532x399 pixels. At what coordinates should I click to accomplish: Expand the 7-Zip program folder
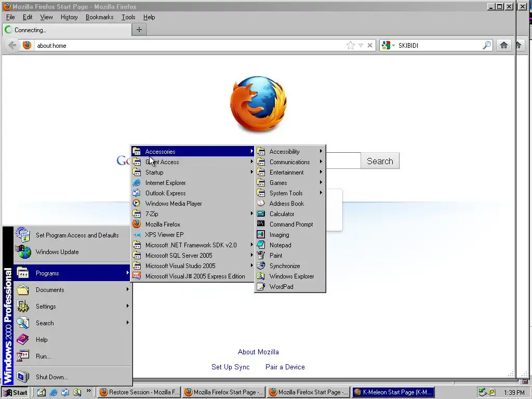(x=193, y=214)
